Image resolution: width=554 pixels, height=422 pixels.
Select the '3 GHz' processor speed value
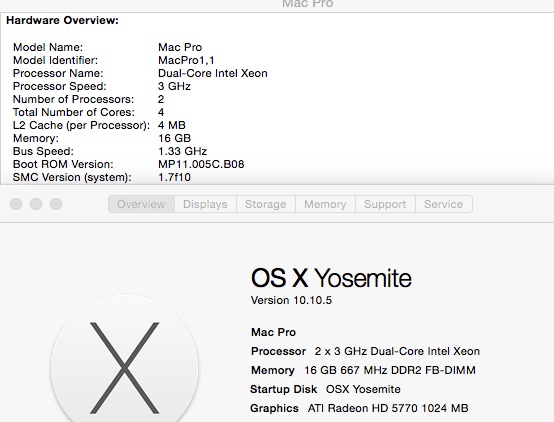174,86
